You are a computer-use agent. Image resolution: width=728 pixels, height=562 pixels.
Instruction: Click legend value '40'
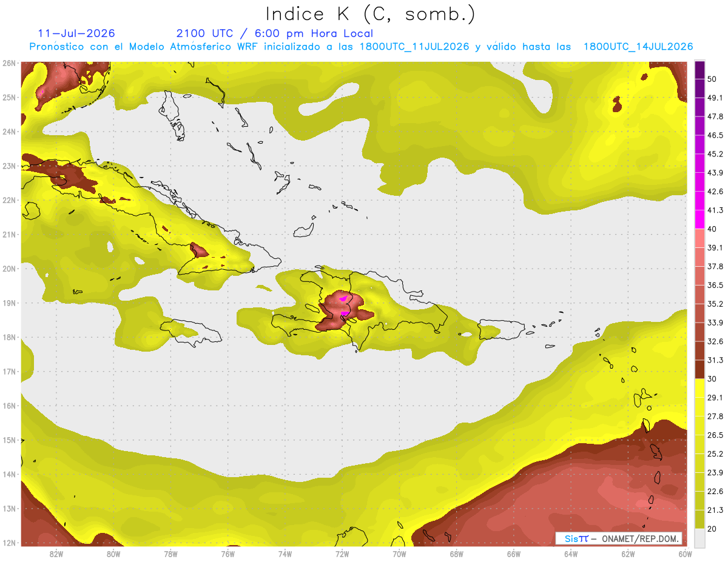click(x=713, y=229)
